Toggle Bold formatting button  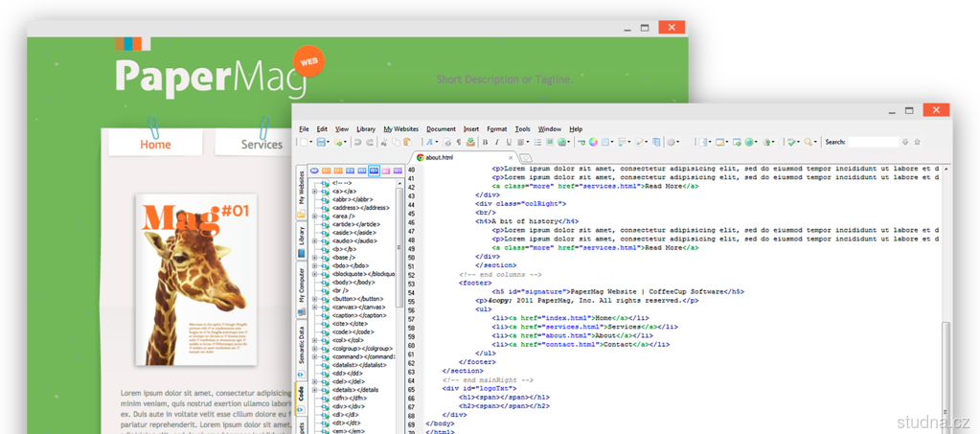pyautogui.click(x=485, y=142)
